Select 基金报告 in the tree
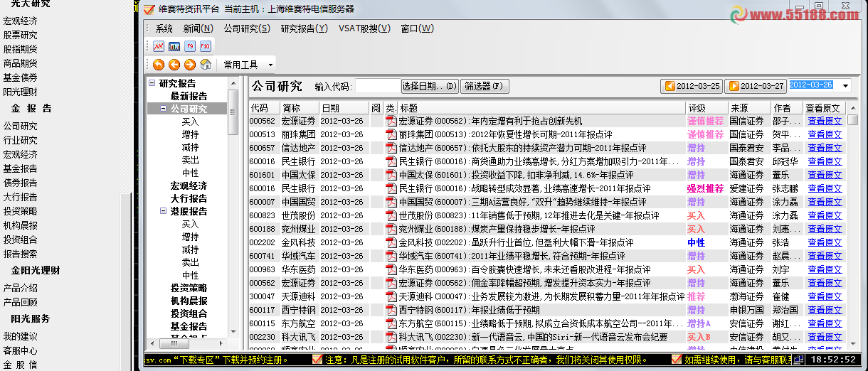The width and height of the screenshot is (868, 371). tap(189, 326)
